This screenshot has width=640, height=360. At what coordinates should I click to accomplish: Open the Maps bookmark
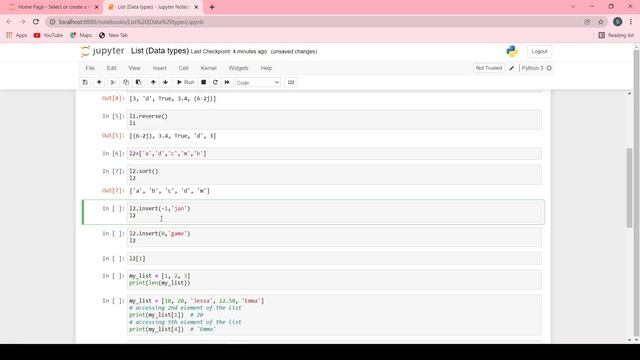81,36
